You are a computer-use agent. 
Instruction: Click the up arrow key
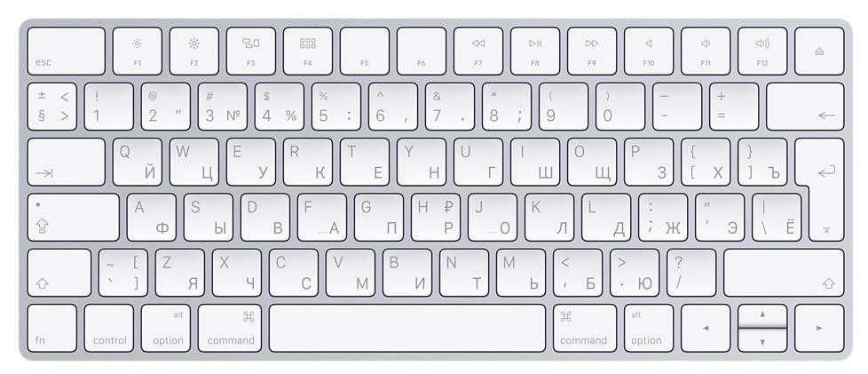[762, 316]
